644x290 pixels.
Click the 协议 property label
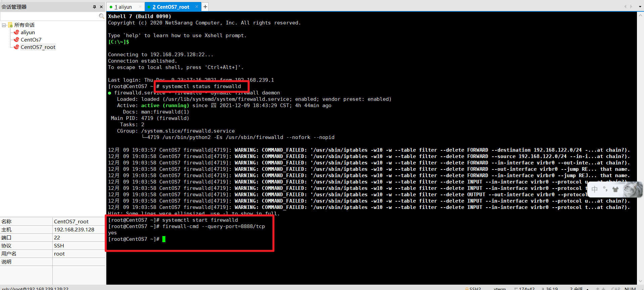[x=6, y=246]
